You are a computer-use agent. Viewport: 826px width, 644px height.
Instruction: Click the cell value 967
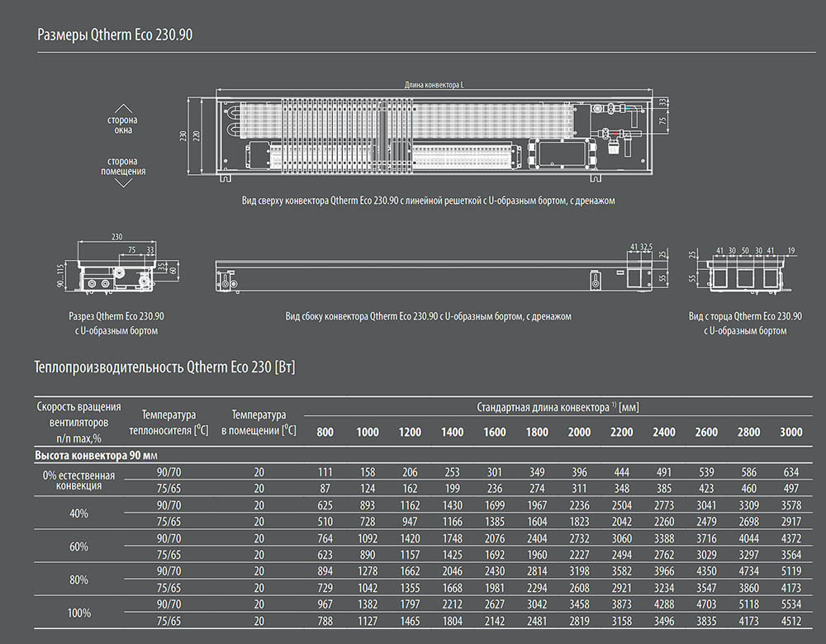tap(325, 604)
